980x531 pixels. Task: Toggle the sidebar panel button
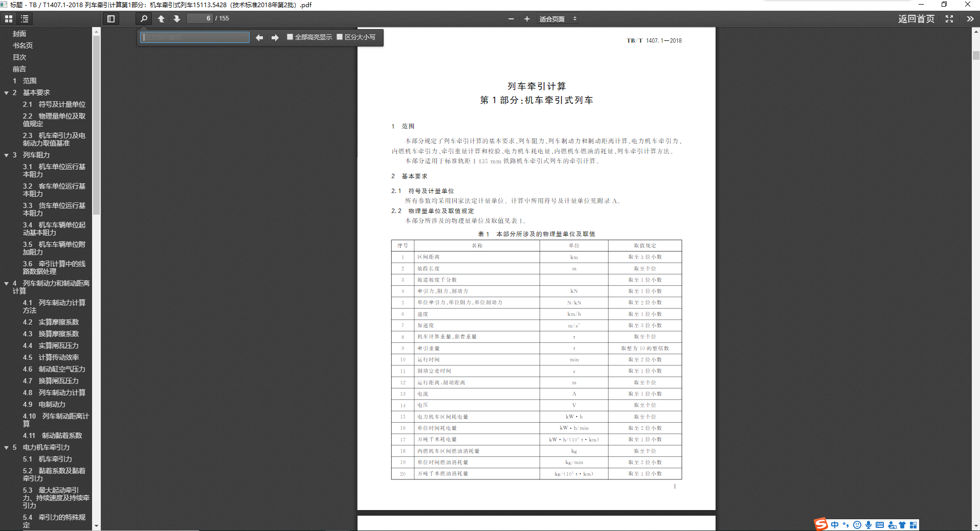coord(110,19)
